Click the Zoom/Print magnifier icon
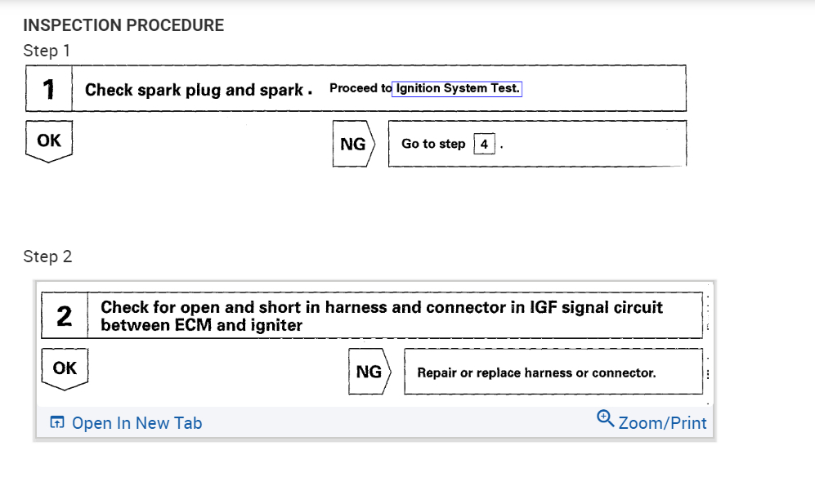The width and height of the screenshot is (815, 504). pos(606,419)
